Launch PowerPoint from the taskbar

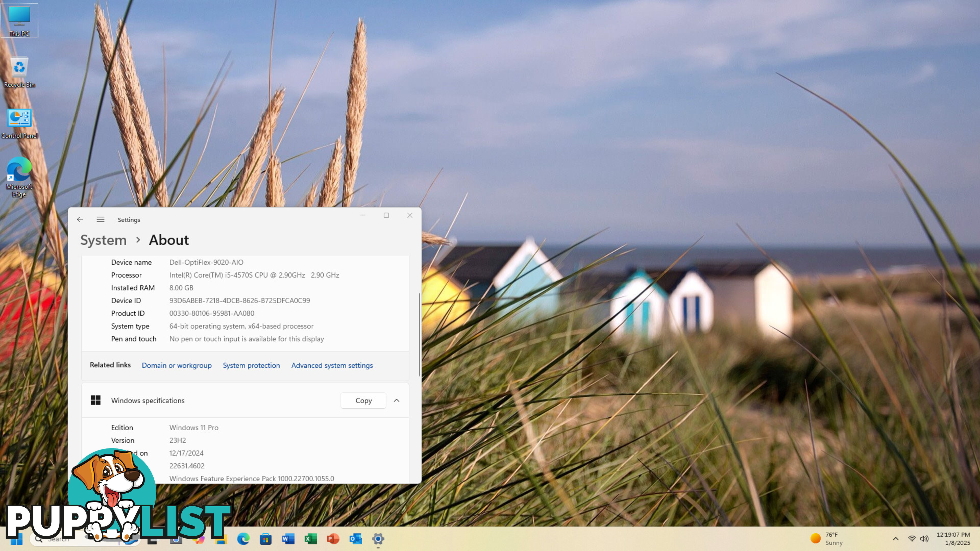(x=333, y=539)
